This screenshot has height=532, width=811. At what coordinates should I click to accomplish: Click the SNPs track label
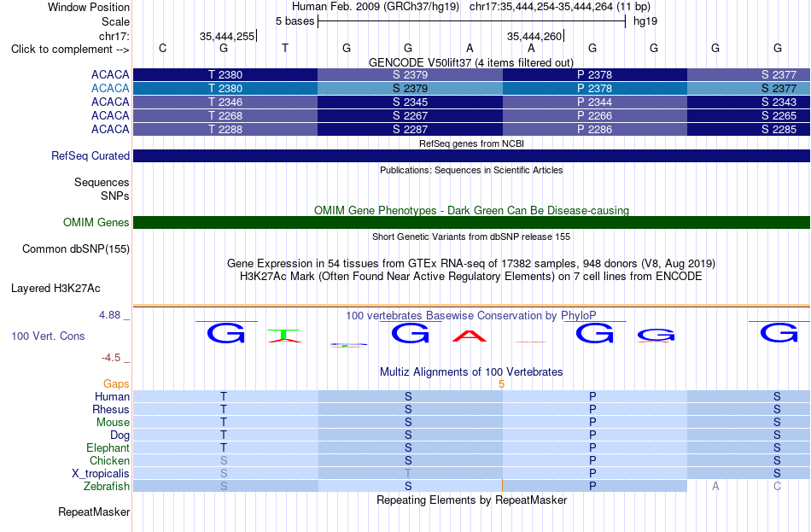(x=115, y=196)
